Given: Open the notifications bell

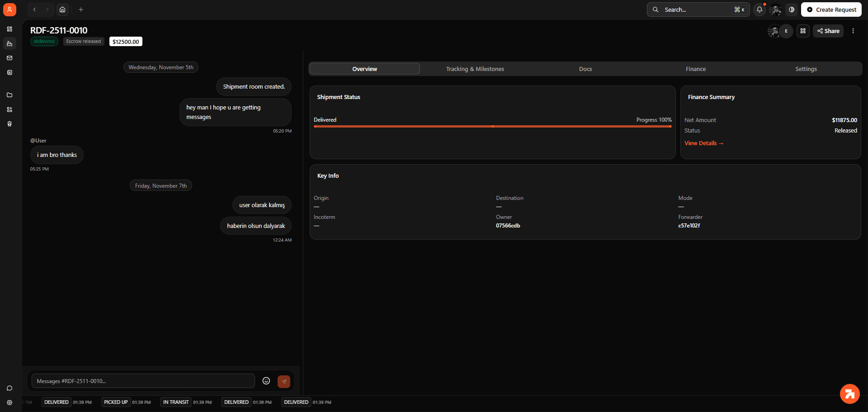Looking at the screenshot, I should 759,9.
